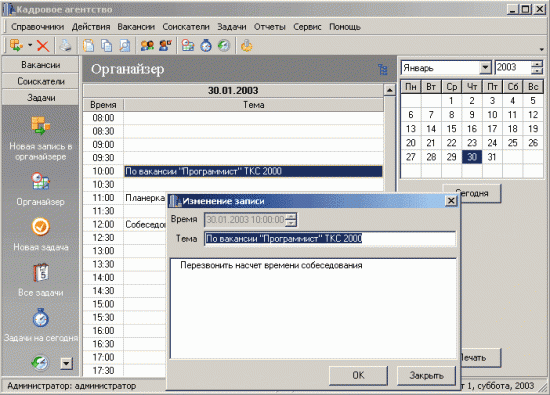Click the red delete X toolbar icon
This screenshot has height=395, width=550.
pos(43,46)
